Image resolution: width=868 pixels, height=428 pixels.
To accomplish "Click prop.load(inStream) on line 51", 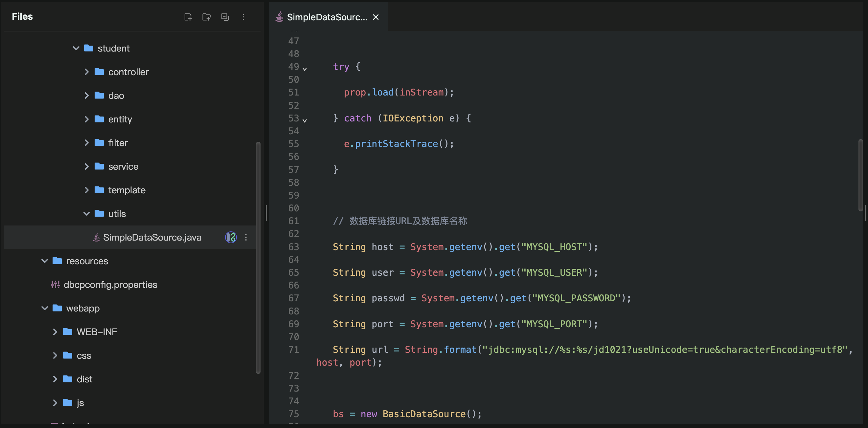I will click(x=399, y=92).
